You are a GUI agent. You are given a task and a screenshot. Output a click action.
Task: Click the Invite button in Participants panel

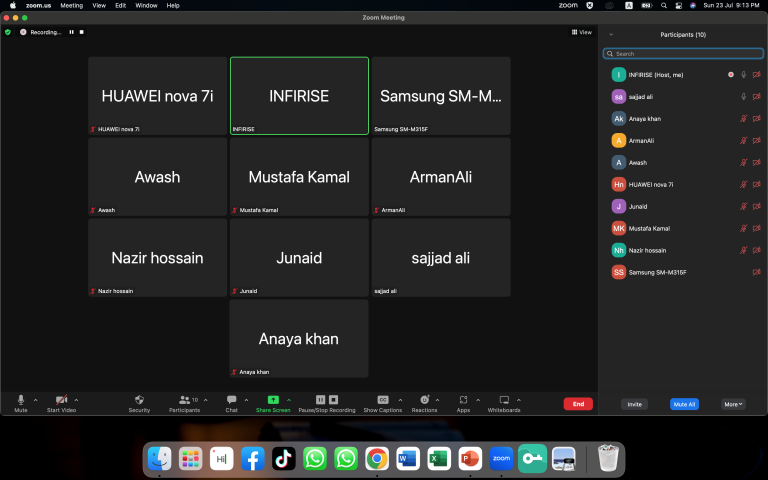click(x=634, y=404)
